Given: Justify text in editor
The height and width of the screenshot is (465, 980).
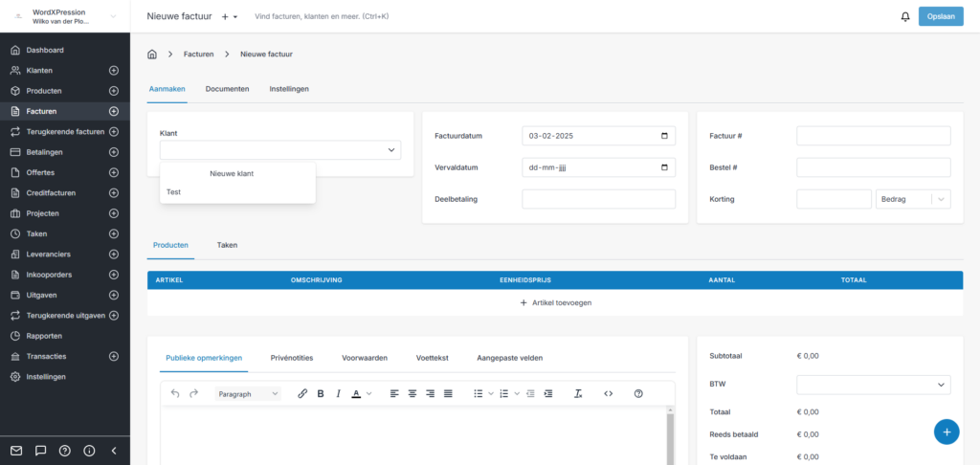Looking at the screenshot, I should [448, 394].
